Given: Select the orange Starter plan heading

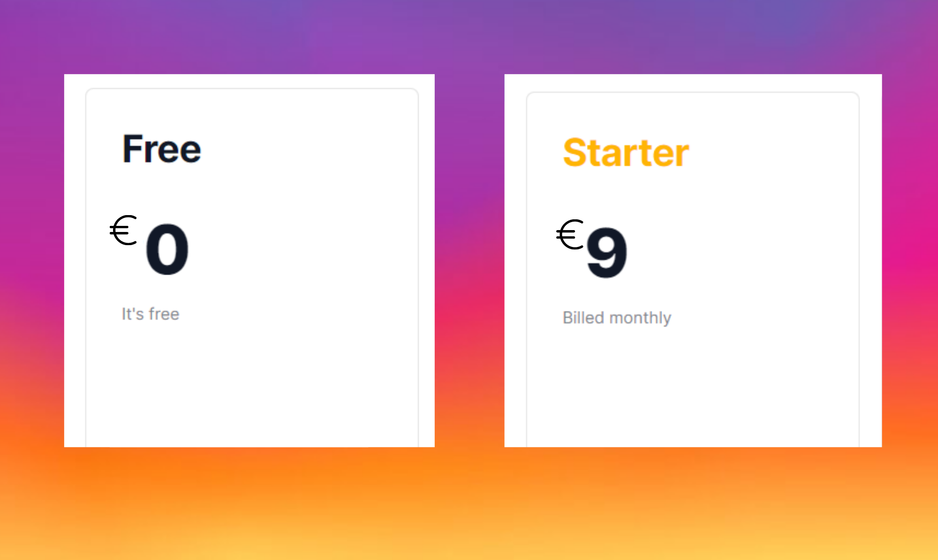Looking at the screenshot, I should click(x=626, y=153).
